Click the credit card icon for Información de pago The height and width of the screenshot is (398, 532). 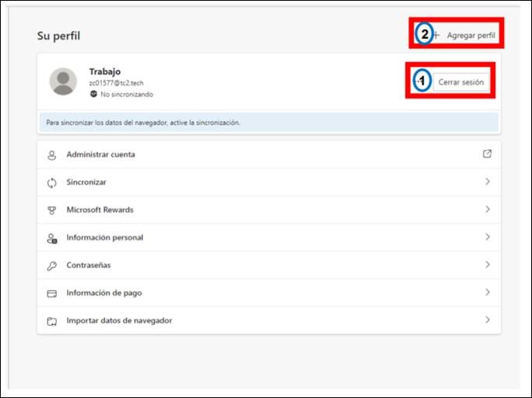(x=52, y=293)
